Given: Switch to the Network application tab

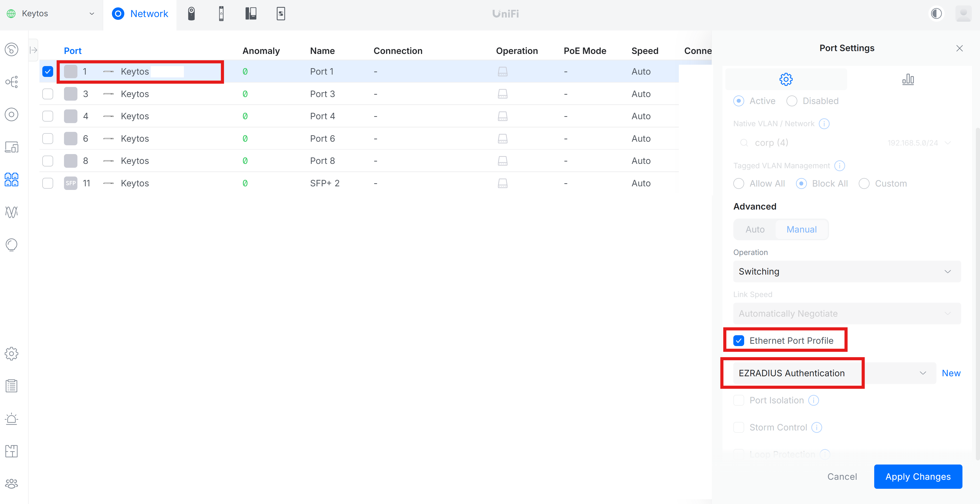Looking at the screenshot, I should point(140,14).
